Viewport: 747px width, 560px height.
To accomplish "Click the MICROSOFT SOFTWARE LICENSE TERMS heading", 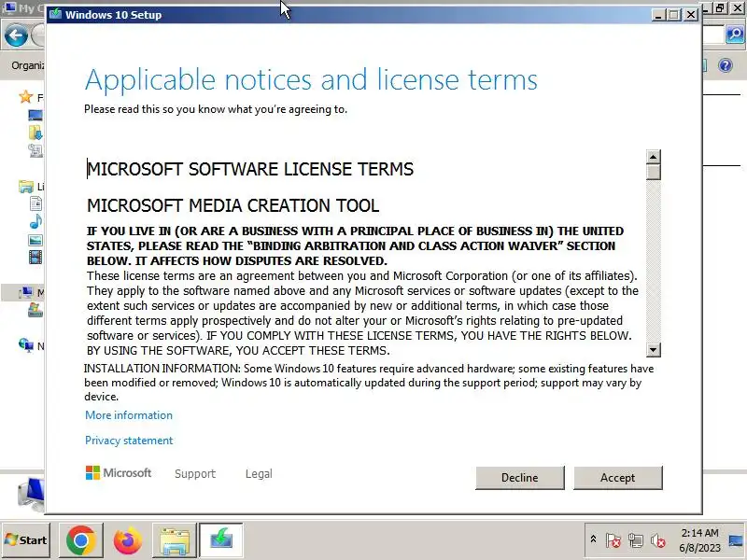I will 250,169.
